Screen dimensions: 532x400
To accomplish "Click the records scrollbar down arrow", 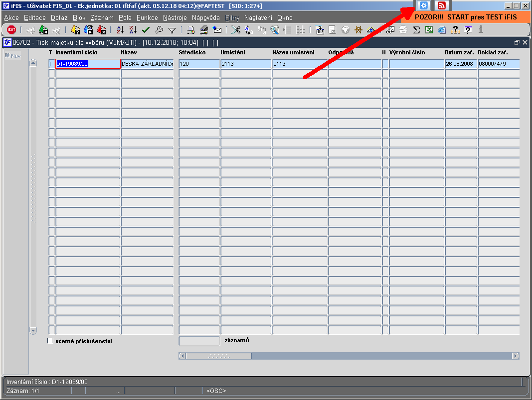I will click(33, 330).
